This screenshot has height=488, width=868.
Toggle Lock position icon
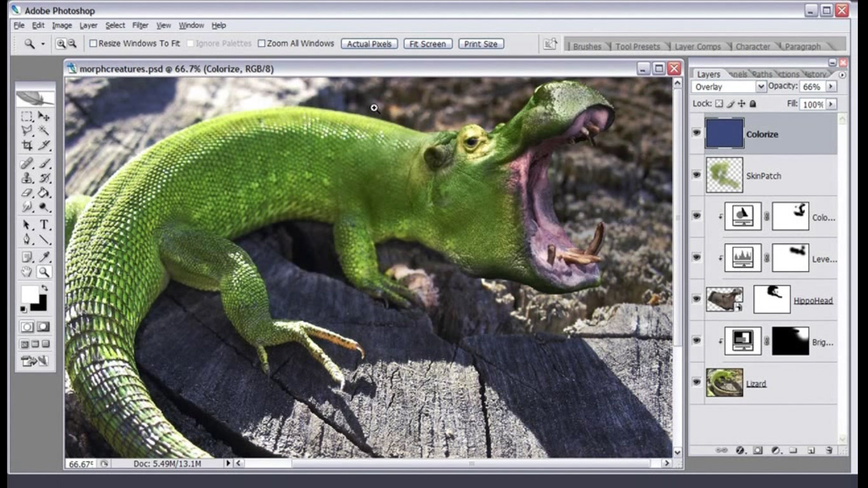click(742, 104)
